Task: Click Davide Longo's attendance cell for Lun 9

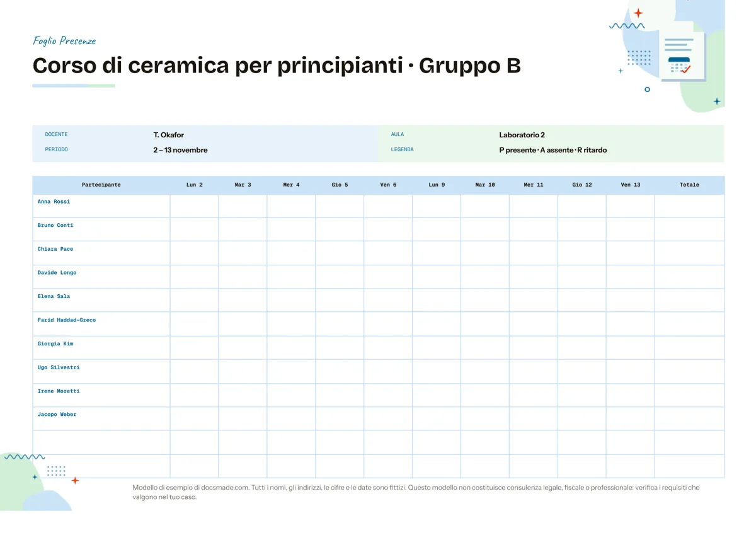Action: (x=437, y=277)
